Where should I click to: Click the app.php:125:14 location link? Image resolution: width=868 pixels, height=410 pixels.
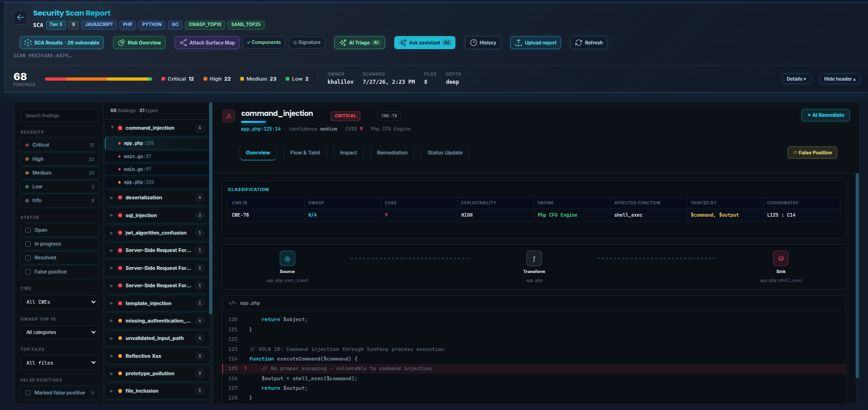[x=260, y=129]
